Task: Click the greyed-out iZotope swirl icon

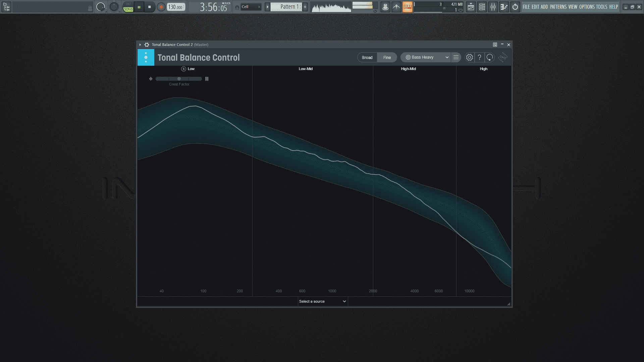Action: 502,57
